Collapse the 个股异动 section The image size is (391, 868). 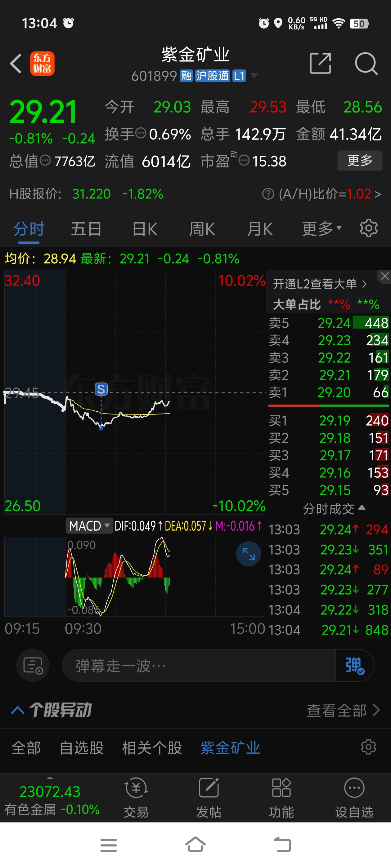pos(18,710)
